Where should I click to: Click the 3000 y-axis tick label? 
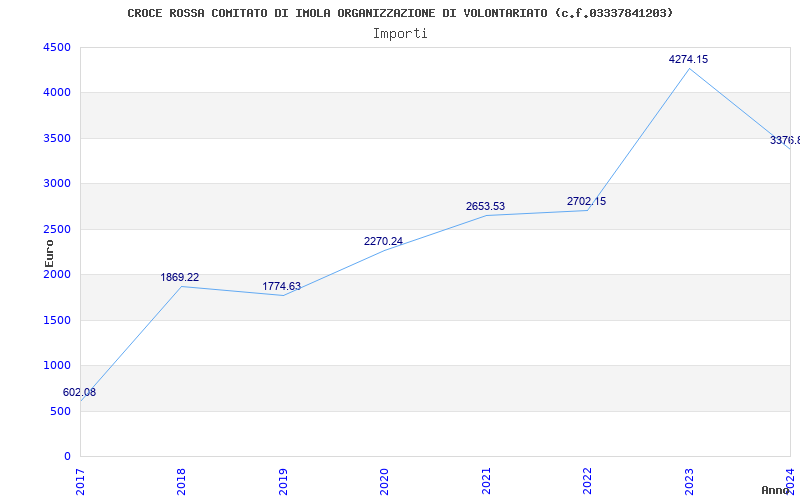click(x=57, y=184)
